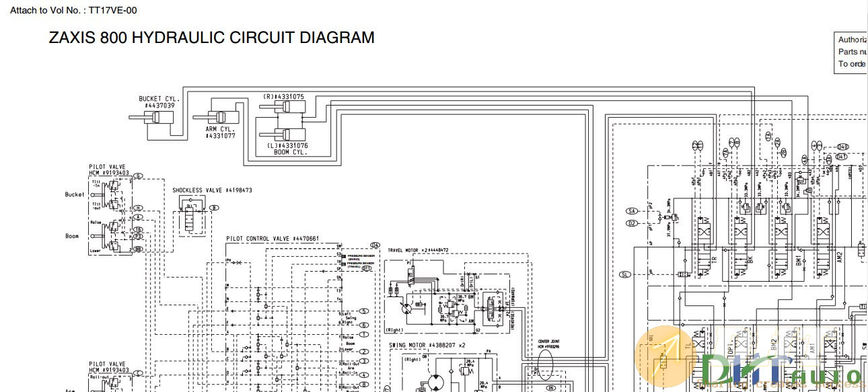Select the D41 connector oval
Image resolution: width=868 pixels, height=392 pixels.
click(842, 156)
